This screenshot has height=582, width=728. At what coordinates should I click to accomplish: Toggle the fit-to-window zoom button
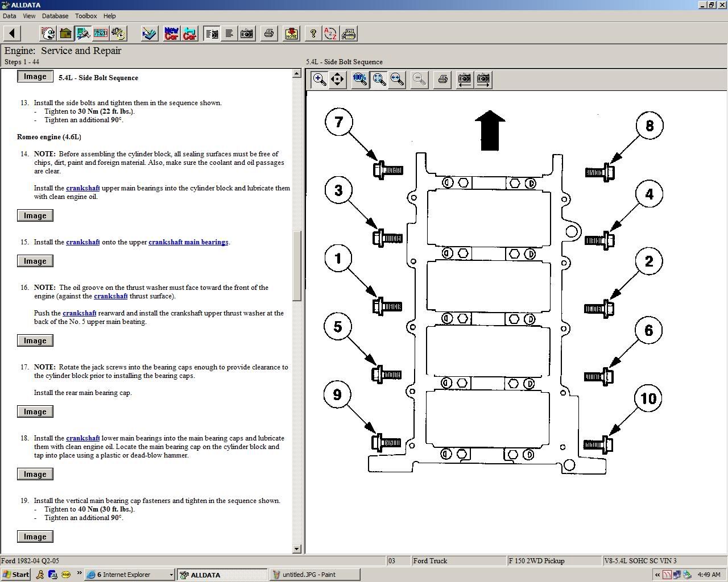pyautogui.click(x=379, y=80)
